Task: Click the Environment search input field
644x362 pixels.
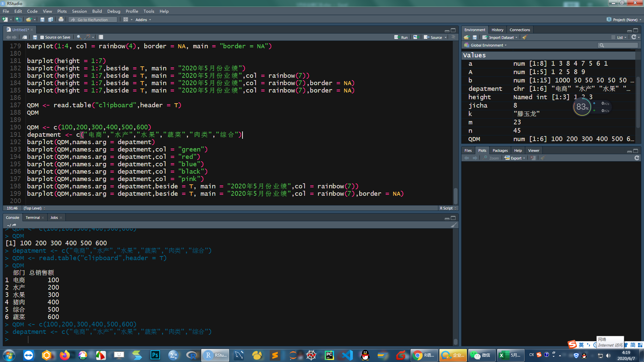Action: [621, 45]
